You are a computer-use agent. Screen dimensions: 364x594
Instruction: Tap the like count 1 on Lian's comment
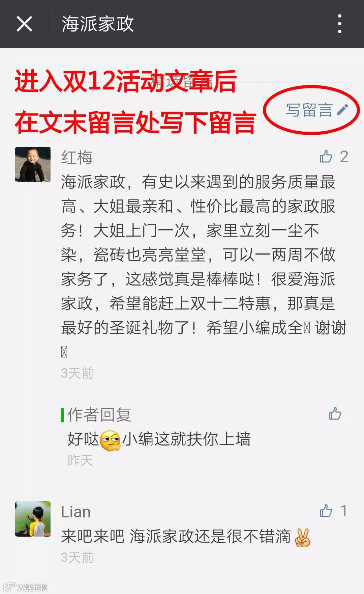click(344, 511)
